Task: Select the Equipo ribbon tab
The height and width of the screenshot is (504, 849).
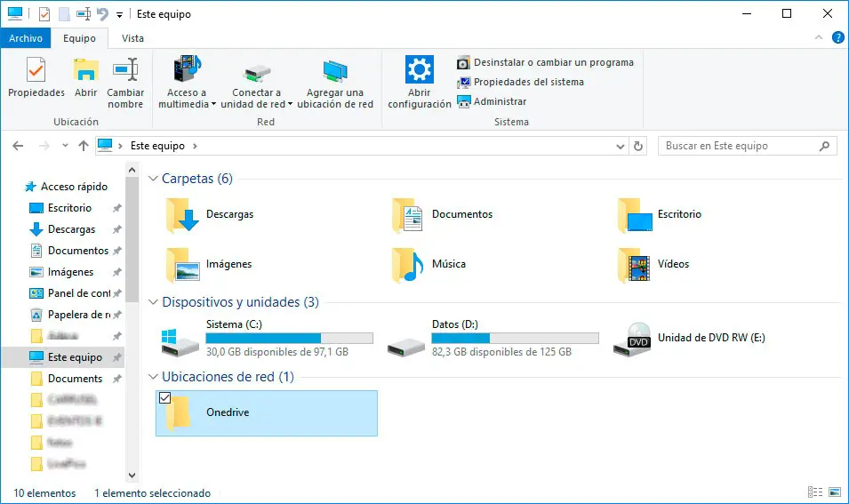Action: click(79, 38)
